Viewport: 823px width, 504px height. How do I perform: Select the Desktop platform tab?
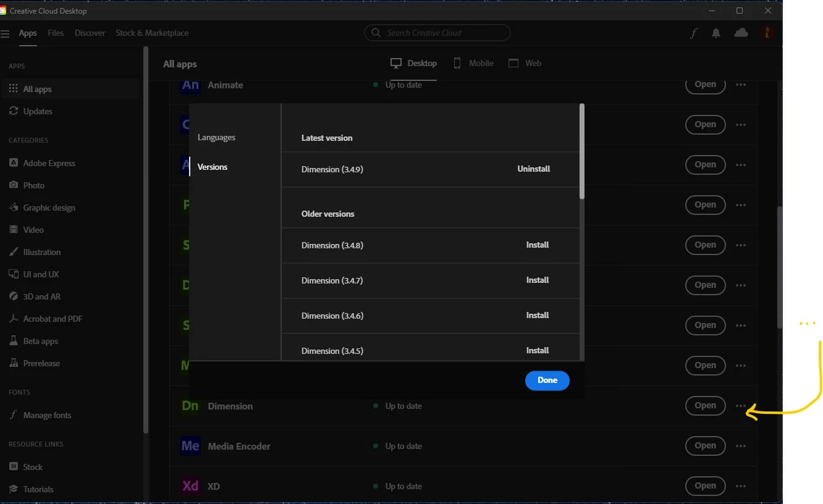click(414, 63)
